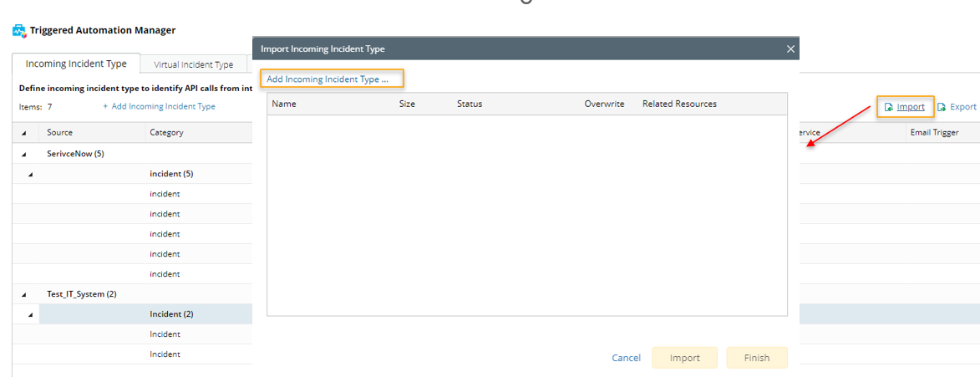
Task: Click the Name column header in the dialog
Action: point(284,104)
